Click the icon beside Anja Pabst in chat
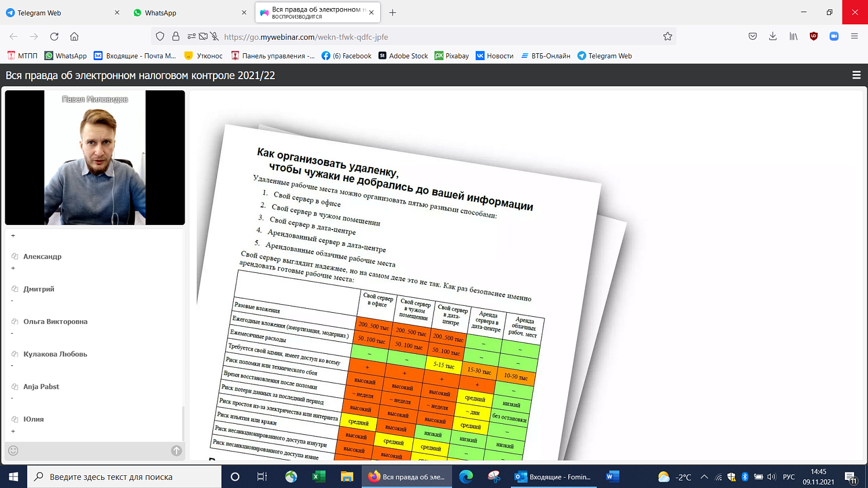The width and height of the screenshot is (868, 488). (15, 386)
